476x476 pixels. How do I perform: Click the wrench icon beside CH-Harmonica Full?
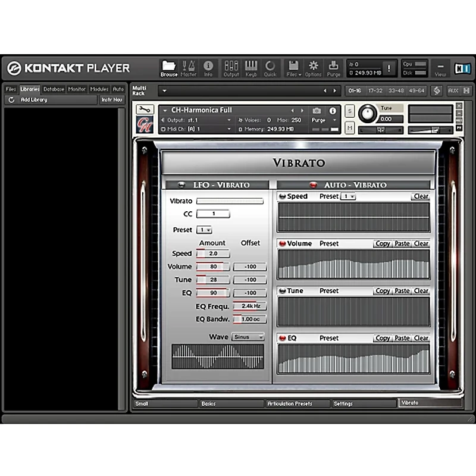pyautogui.click(x=145, y=109)
